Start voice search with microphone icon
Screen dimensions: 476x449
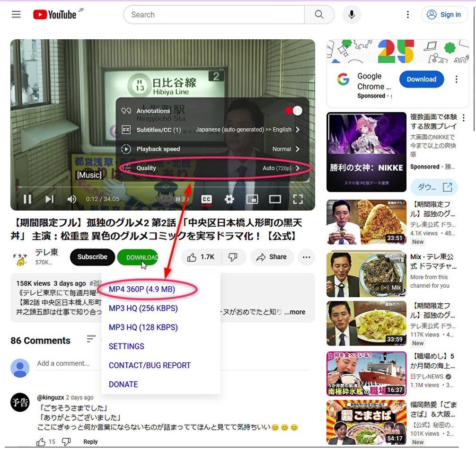352,14
